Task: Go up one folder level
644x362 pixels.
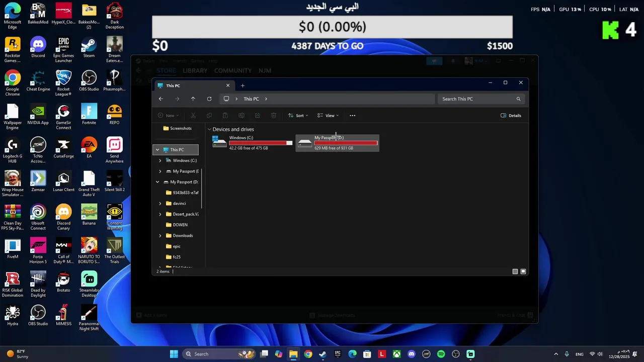Action: [193, 99]
